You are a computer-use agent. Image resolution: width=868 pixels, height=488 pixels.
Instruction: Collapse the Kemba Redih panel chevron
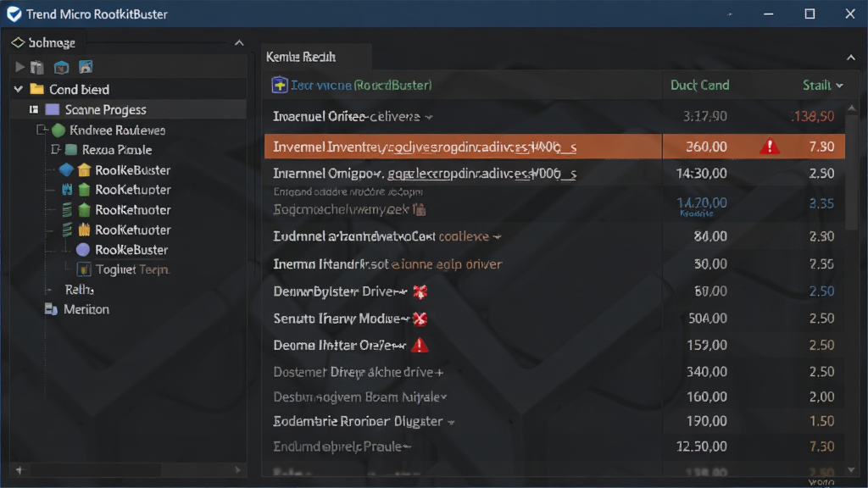coord(851,58)
